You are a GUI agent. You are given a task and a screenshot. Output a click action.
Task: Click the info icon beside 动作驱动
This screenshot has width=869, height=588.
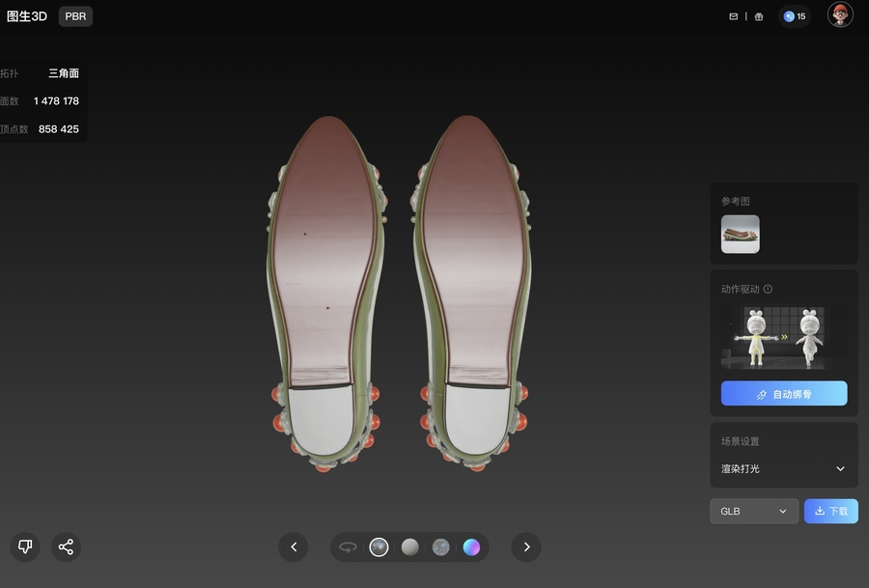pyautogui.click(x=769, y=289)
